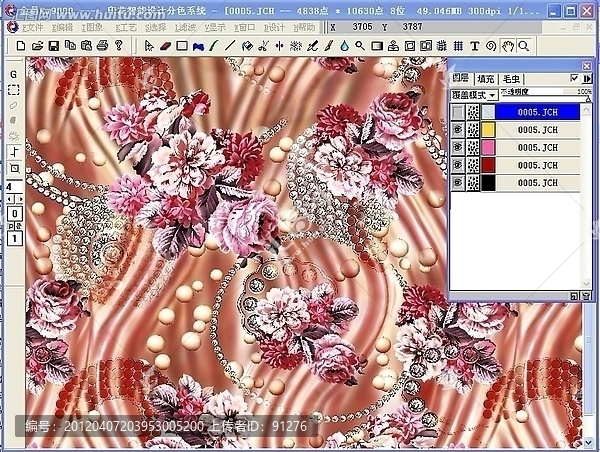Open the 编辑 menu
The height and width of the screenshot is (452, 600).
[x=62, y=28]
